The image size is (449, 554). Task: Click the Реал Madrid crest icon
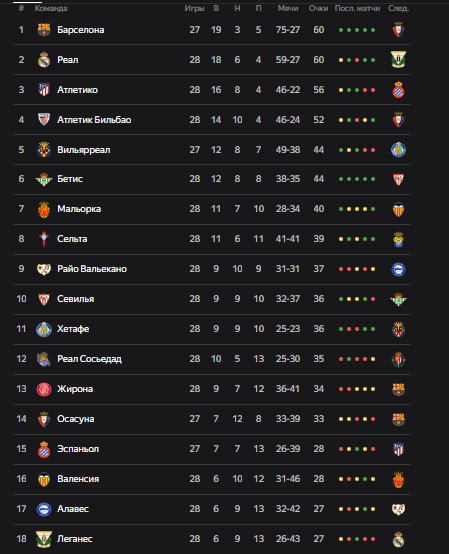44,60
